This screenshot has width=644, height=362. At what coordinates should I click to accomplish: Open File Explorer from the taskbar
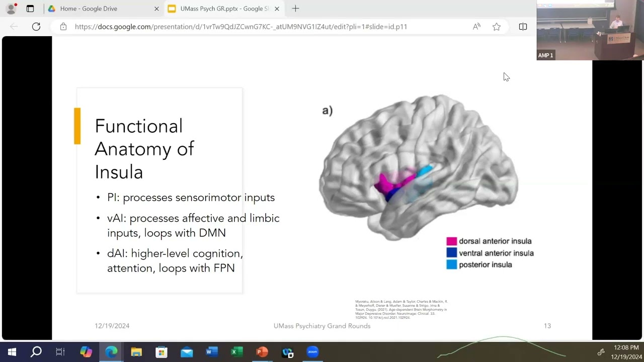[x=136, y=352]
